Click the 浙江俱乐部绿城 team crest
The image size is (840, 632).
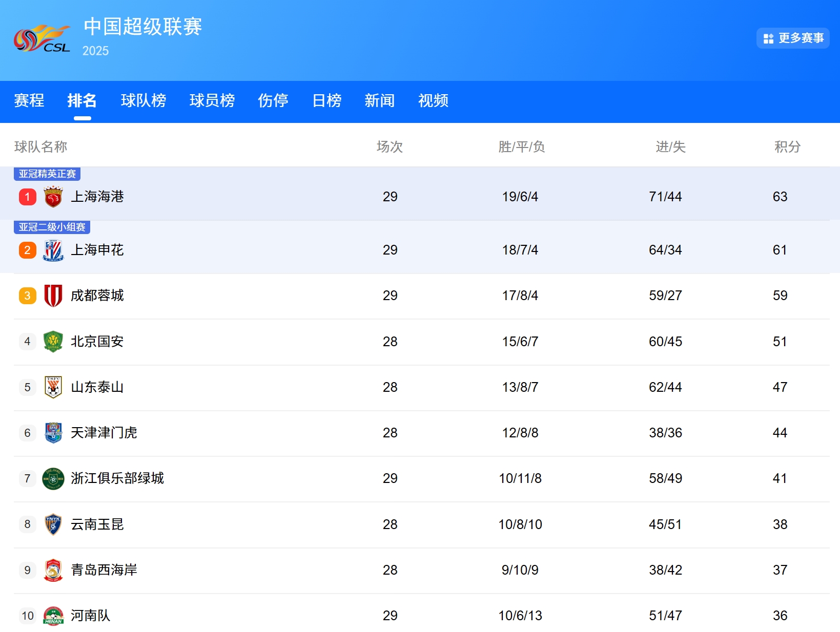pos(53,479)
